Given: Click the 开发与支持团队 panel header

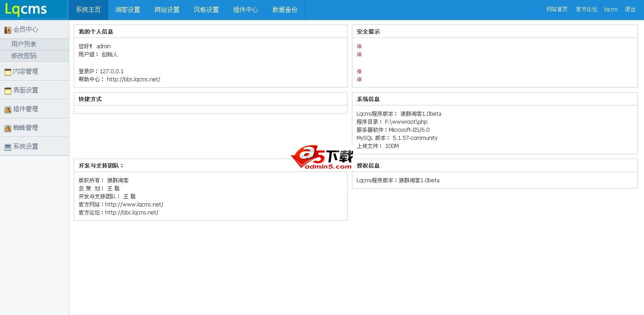Looking at the screenshot, I should [x=211, y=166].
